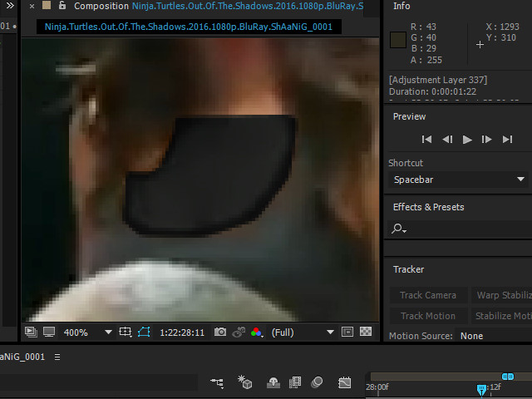The width and height of the screenshot is (532, 399).
Task: Click the Stabilize Motion button
Action: tap(502, 316)
